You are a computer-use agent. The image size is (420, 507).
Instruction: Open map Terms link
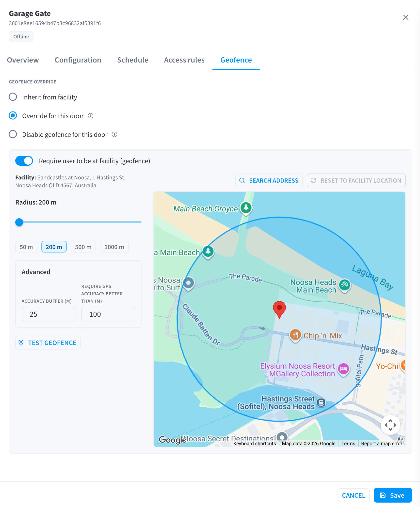(x=348, y=444)
